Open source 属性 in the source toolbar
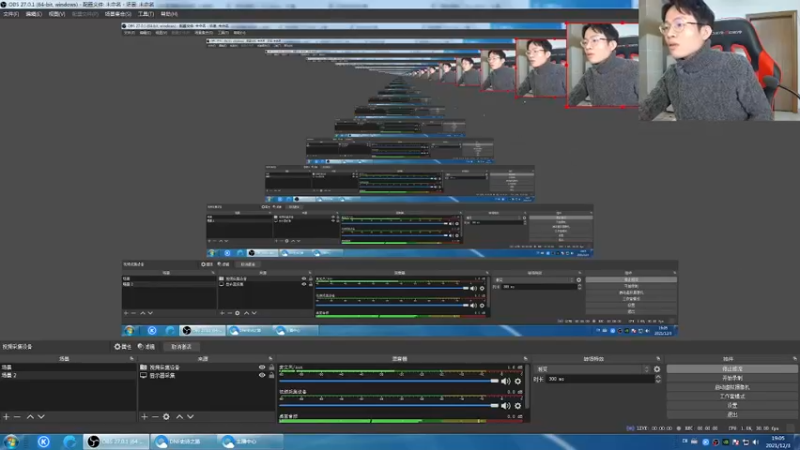 [x=122, y=346]
